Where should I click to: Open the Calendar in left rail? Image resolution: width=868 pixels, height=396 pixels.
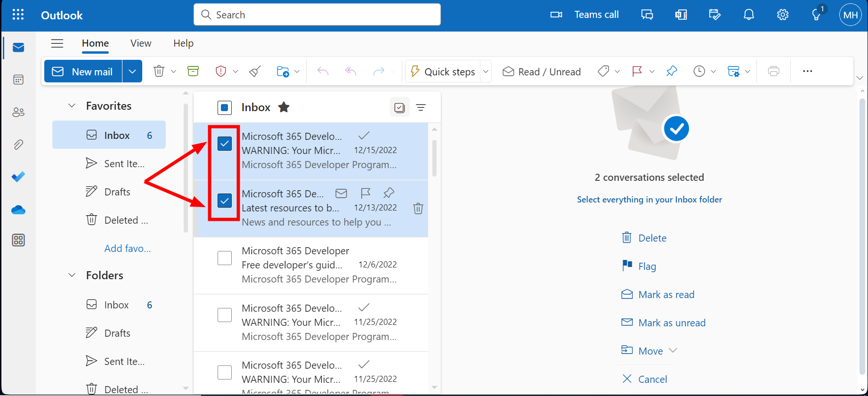tap(18, 80)
